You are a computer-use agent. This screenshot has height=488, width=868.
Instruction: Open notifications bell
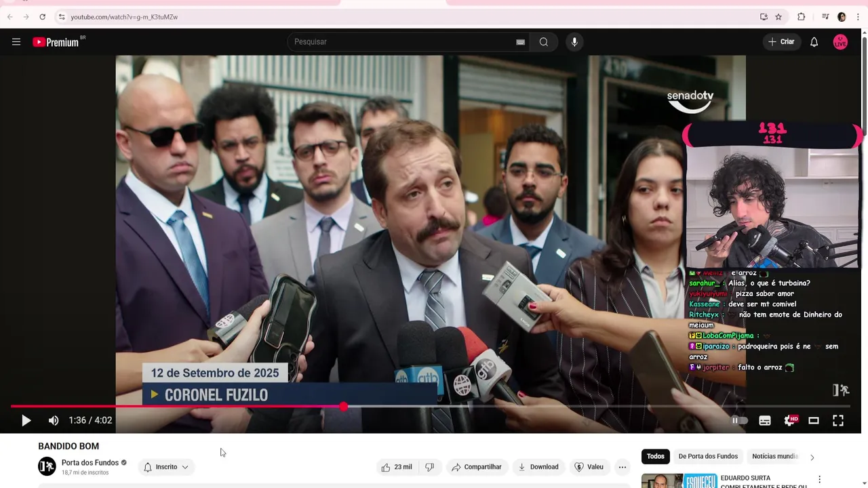click(x=814, y=42)
